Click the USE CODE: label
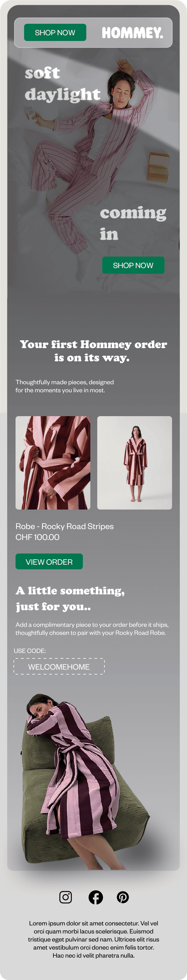Screen dimensions: 187x980 pyautogui.click(x=30, y=651)
